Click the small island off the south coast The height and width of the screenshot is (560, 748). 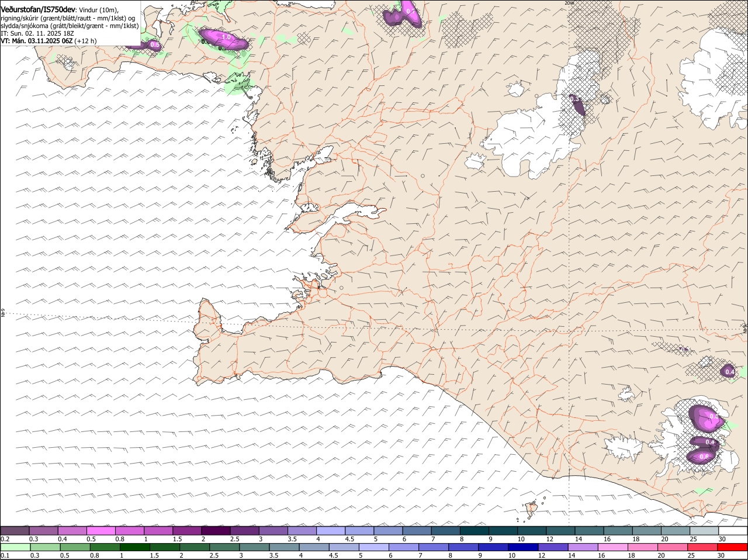[x=532, y=507]
